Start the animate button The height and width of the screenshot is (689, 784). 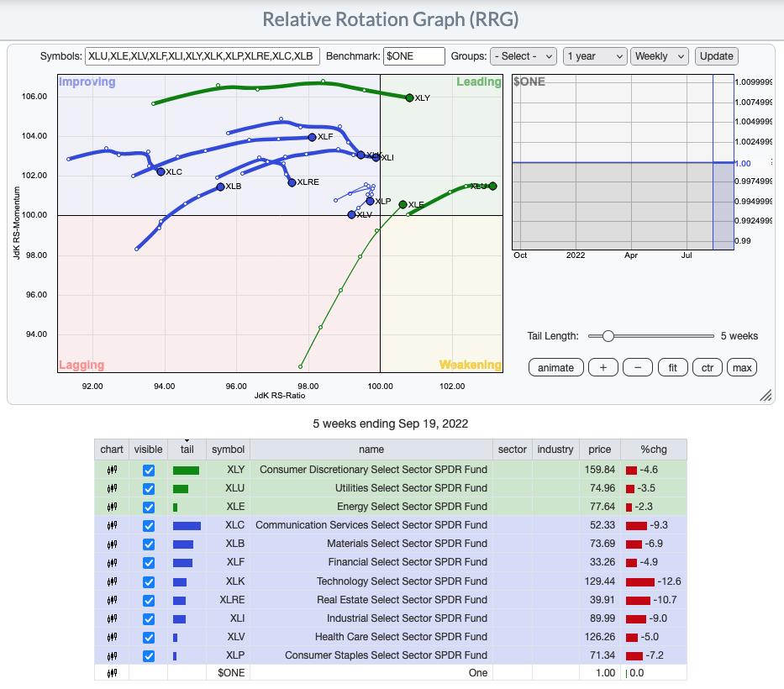coord(555,367)
